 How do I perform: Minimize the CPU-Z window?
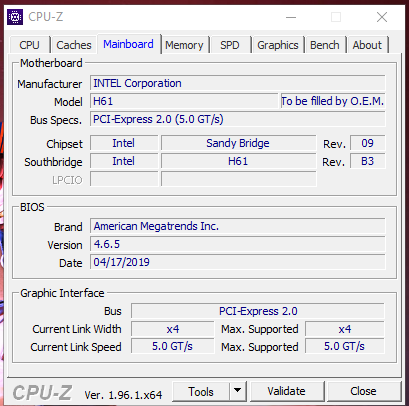click(291, 17)
